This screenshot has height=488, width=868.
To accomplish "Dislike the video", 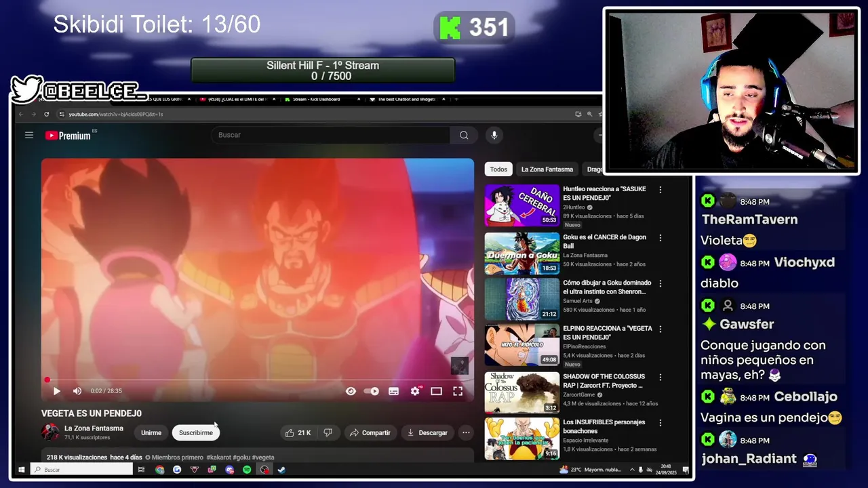I will 328,432.
